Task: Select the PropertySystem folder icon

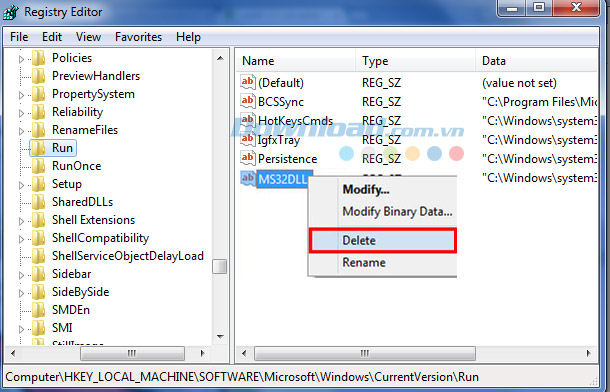Action: [x=39, y=94]
